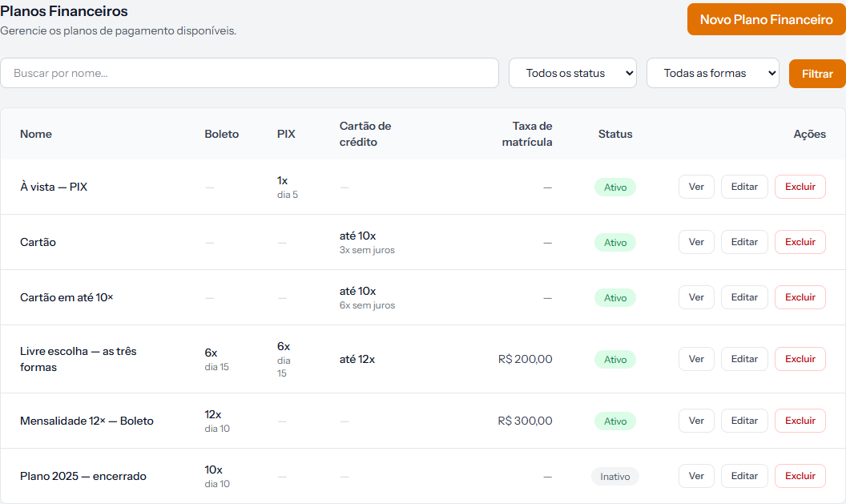Click the 3x sem juros text

coord(367,250)
